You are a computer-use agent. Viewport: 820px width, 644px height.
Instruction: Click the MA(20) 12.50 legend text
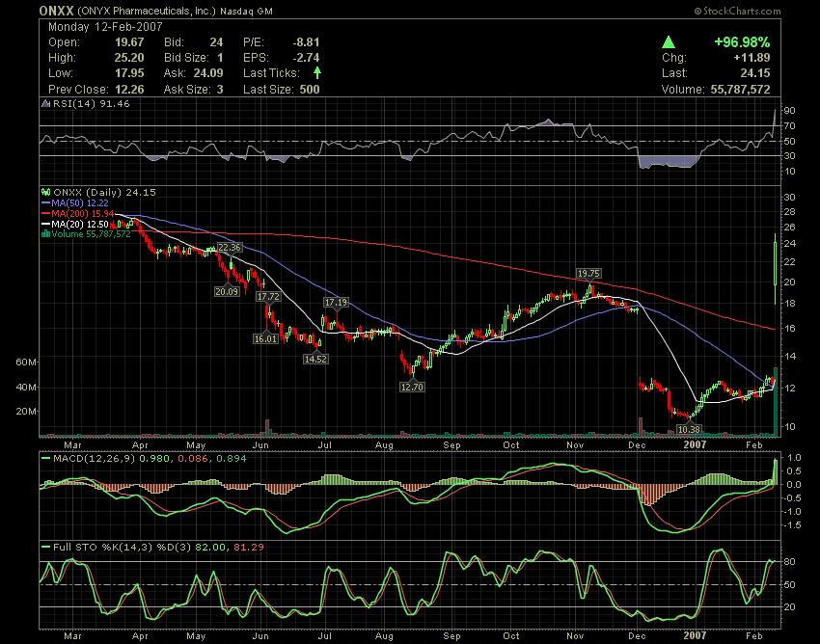pos(80,225)
